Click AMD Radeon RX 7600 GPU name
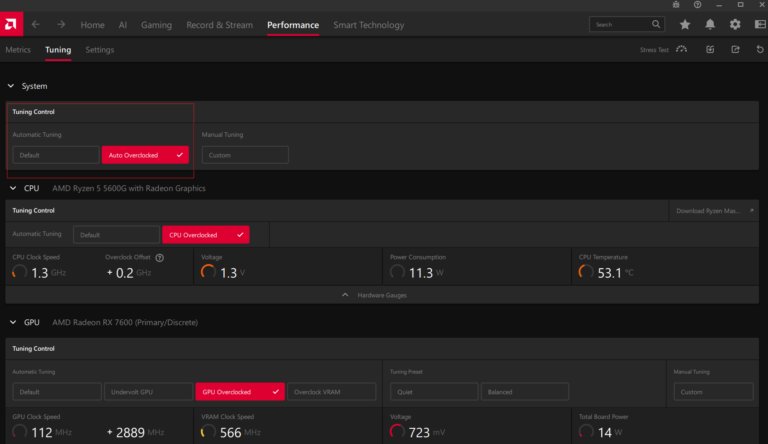 (x=125, y=322)
